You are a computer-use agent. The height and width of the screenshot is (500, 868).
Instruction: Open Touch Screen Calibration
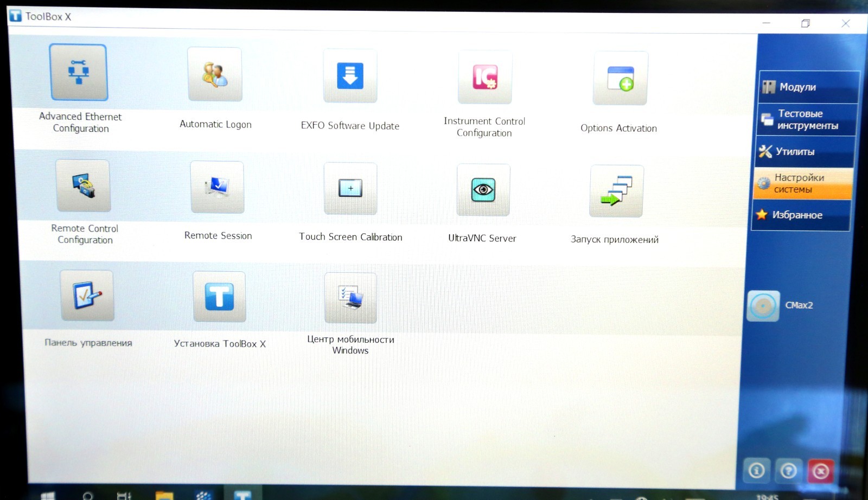(350, 189)
